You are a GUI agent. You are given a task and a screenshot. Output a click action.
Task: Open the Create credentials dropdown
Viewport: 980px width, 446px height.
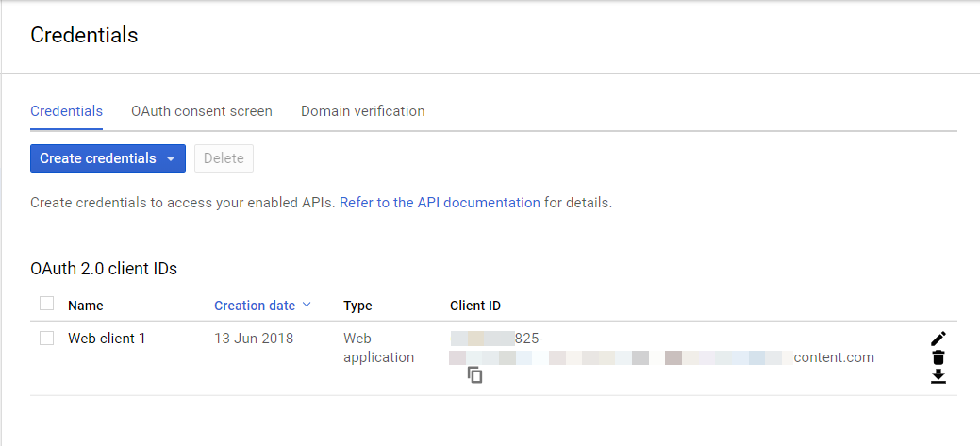coord(108,158)
